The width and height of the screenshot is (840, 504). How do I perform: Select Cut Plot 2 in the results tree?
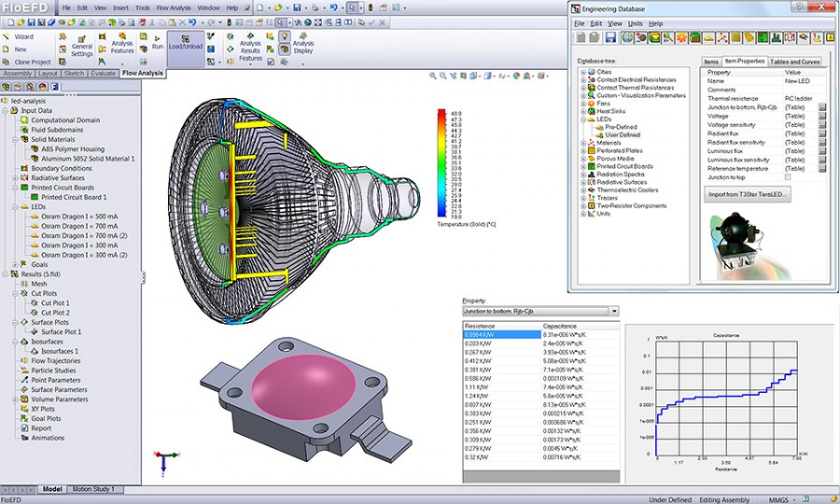point(55,313)
